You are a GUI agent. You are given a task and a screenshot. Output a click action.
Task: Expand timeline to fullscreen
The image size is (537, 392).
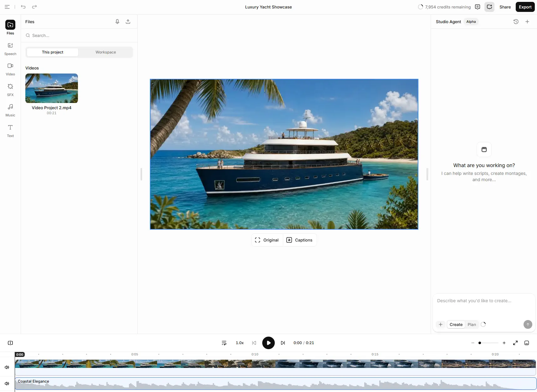tap(515, 343)
